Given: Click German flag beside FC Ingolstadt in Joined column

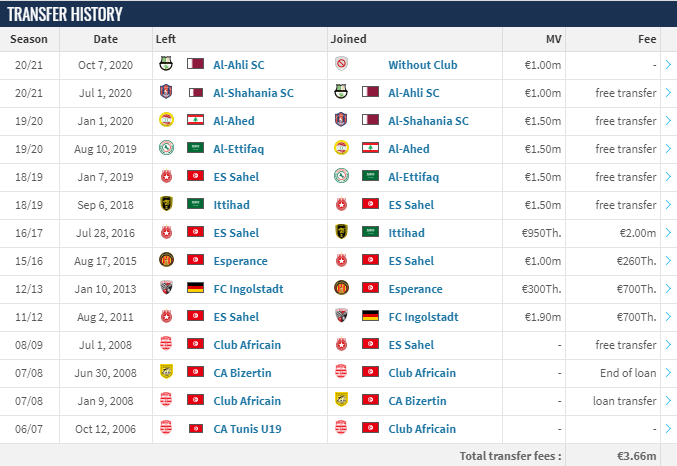Looking at the screenshot, I should [370, 316].
